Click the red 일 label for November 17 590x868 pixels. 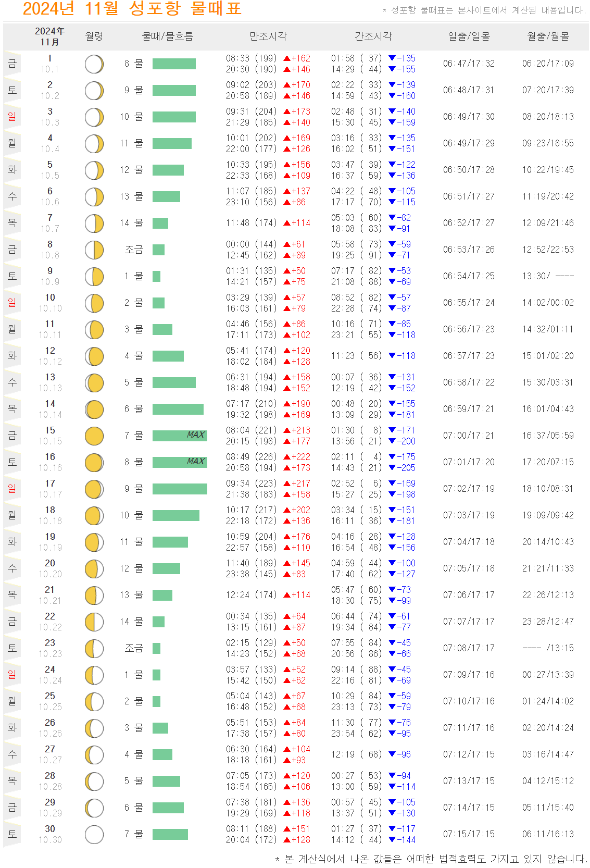(x=12, y=489)
